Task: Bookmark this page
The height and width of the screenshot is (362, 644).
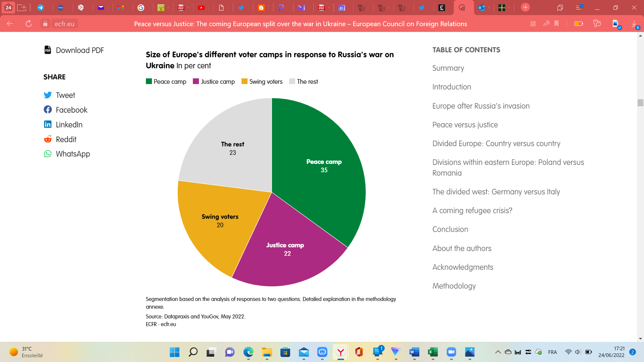Action: click(556, 24)
